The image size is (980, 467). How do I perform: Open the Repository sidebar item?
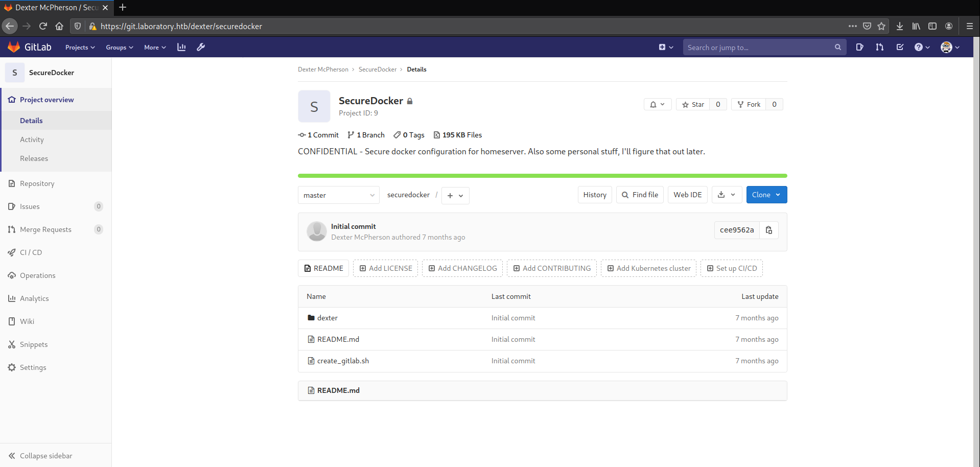(37, 183)
